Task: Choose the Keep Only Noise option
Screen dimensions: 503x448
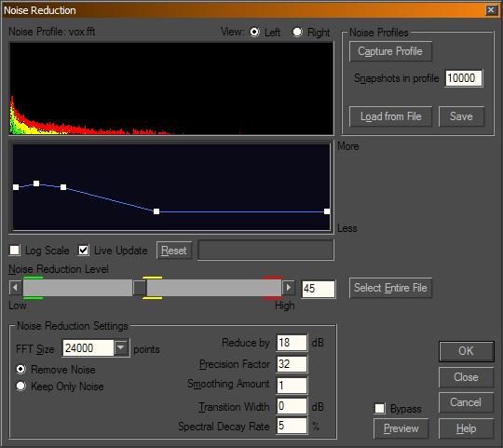Action: point(20,387)
